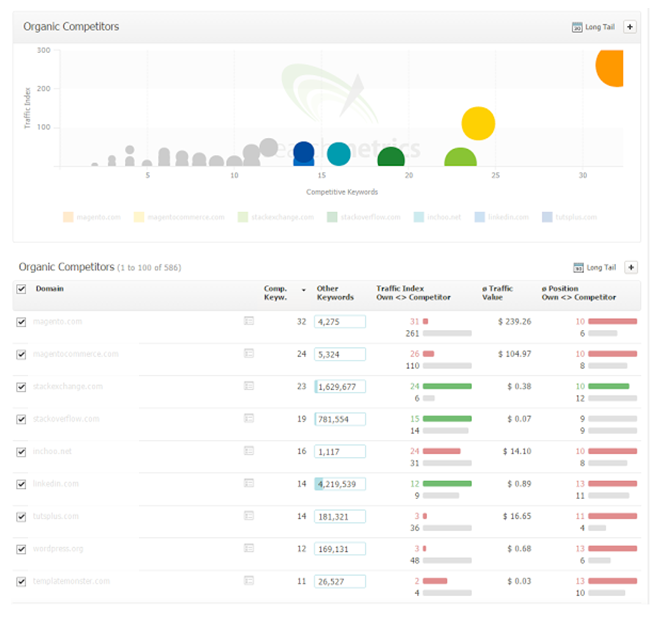Uncheck the stackexchange.com row checkbox
659x621 pixels.
tap(21, 387)
